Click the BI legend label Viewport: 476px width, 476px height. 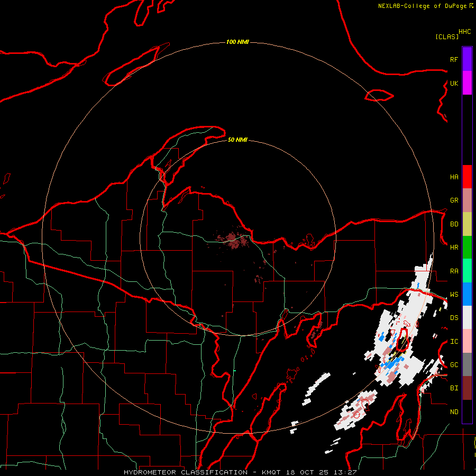(454, 388)
